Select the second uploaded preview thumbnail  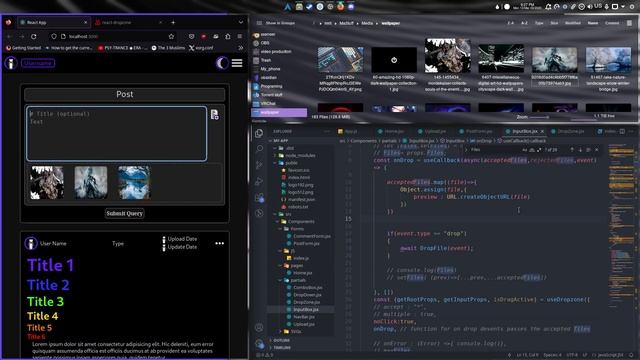pos(91,182)
